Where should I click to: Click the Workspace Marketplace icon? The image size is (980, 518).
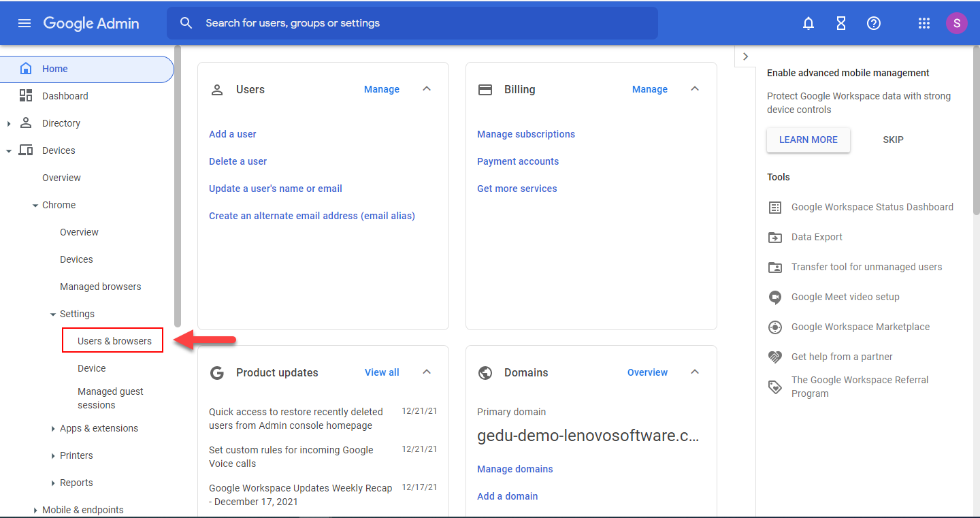click(x=775, y=327)
